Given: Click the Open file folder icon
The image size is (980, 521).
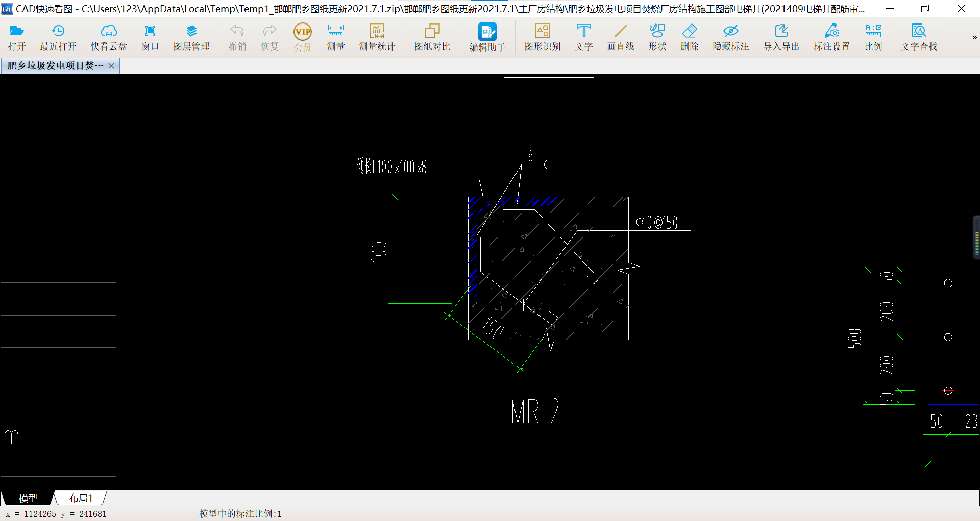Looking at the screenshot, I should pyautogui.click(x=16, y=32).
